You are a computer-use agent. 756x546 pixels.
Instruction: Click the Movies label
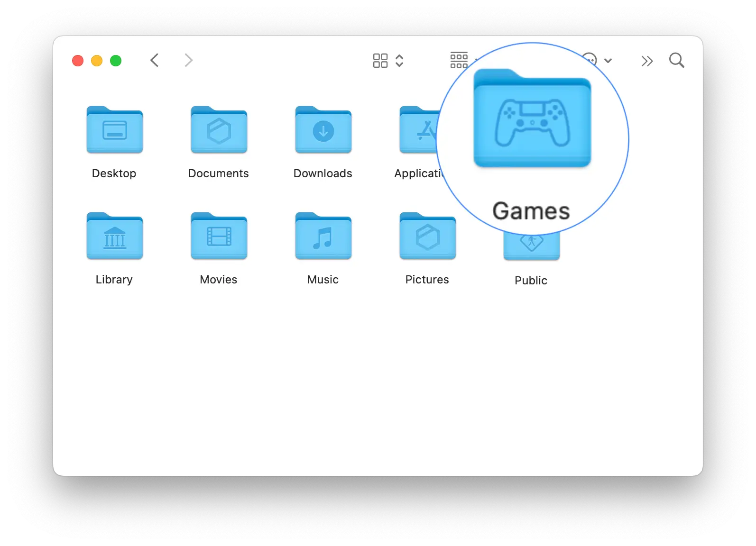pyautogui.click(x=219, y=280)
